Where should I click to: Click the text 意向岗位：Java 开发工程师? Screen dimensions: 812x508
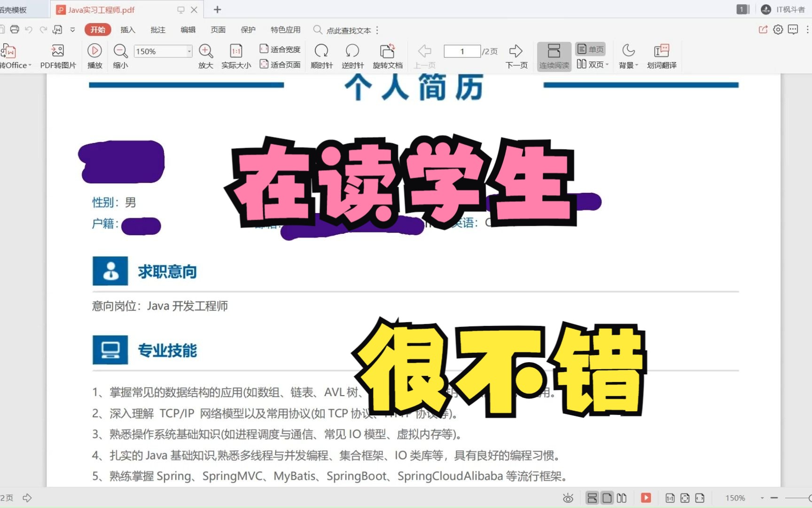160,306
